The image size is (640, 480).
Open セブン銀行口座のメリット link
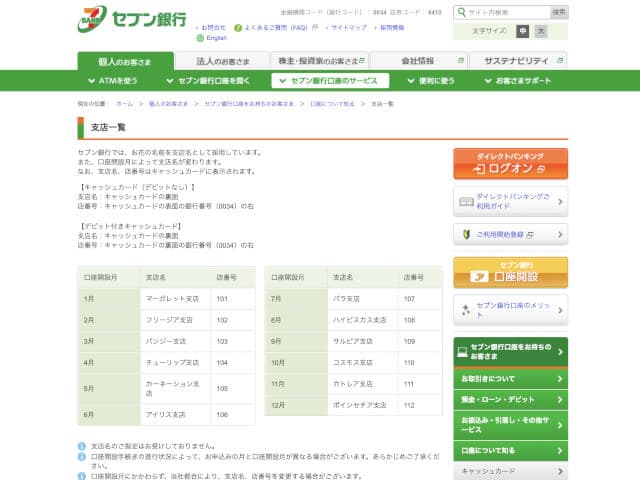pos(511,310)
